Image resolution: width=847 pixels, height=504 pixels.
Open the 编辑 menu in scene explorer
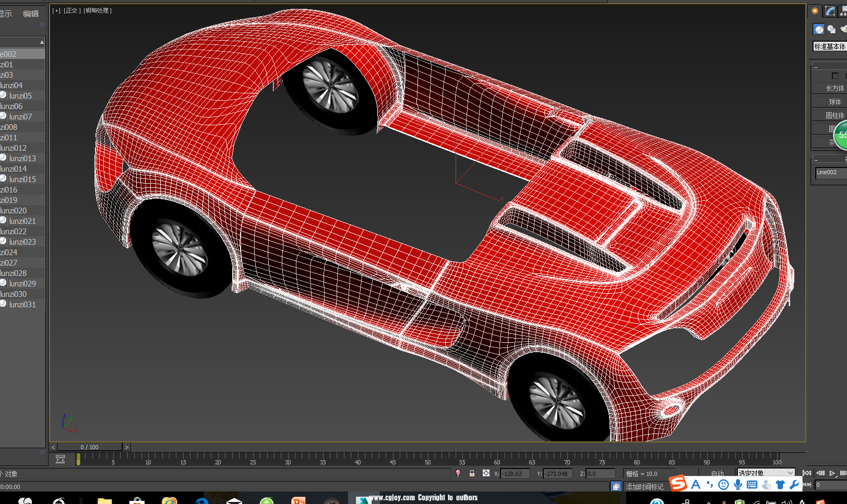point(31,14)
